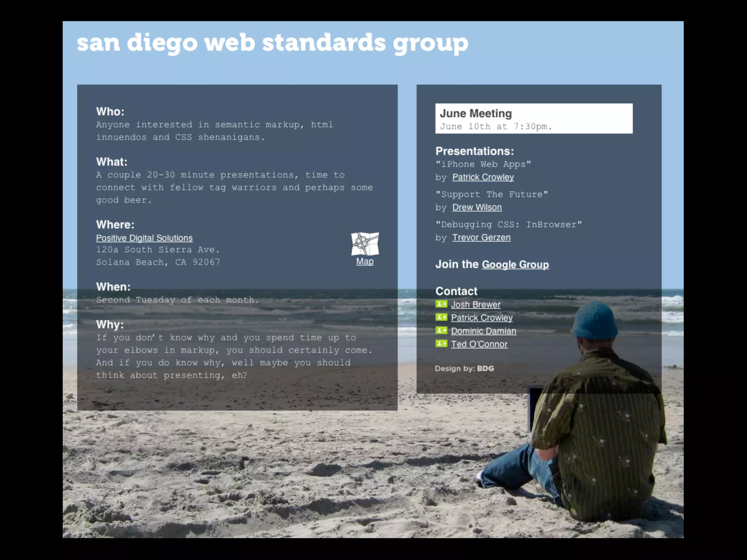This screenshot has width=747, height=560.
Task: Open Dominic Damian contact link
Action: [483, 331]
